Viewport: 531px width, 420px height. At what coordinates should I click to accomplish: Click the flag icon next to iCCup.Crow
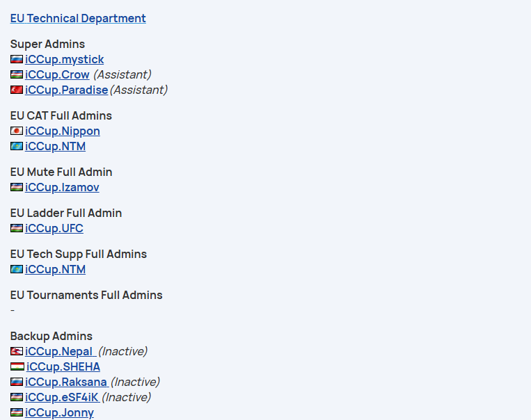click(17, 74)
